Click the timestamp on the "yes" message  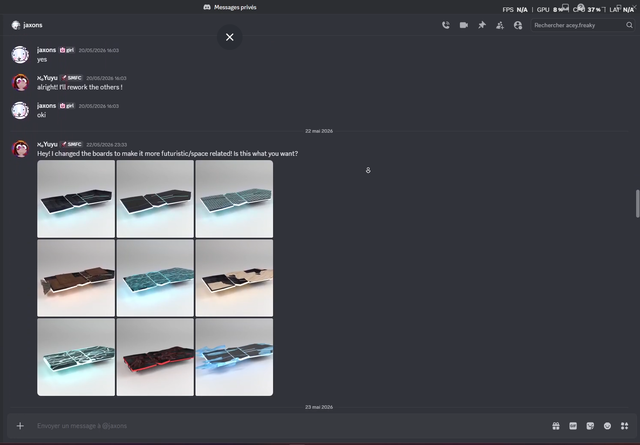pos(99,50)
